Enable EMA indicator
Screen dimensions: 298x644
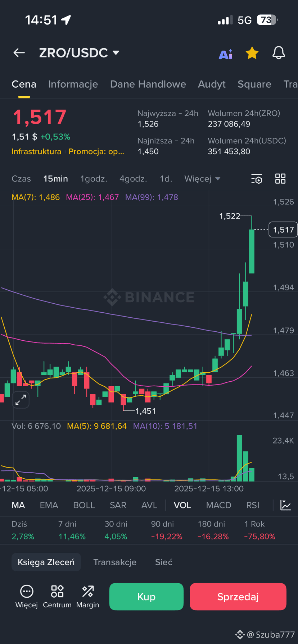[x=49, y=505]
